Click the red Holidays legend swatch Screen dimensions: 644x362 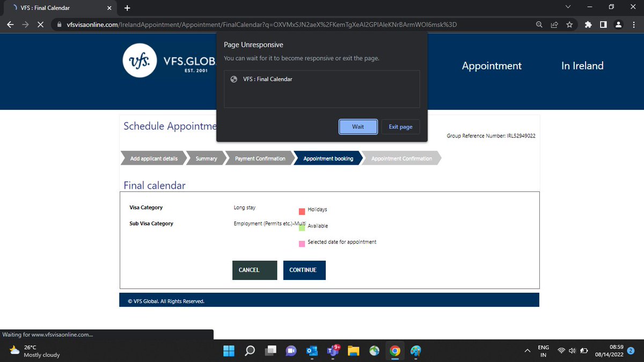coord(302,211)
